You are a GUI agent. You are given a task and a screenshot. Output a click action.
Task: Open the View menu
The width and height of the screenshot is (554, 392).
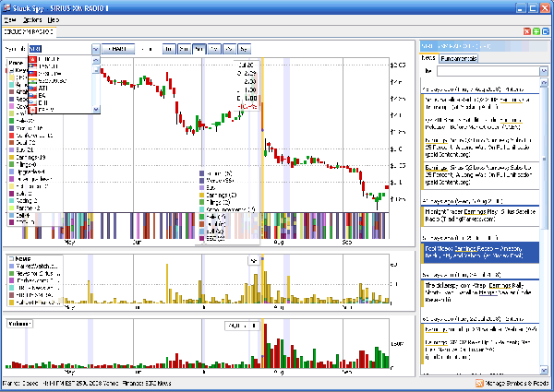[10, 18]
